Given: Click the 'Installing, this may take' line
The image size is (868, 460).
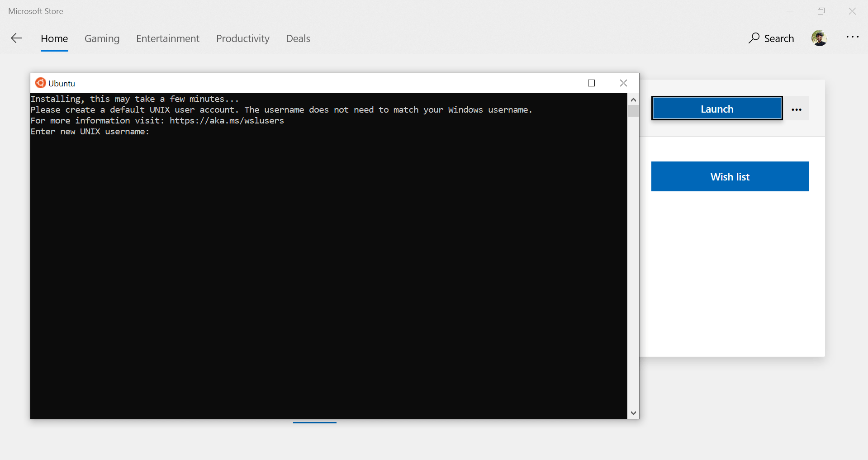Looking at the screenshot, I should click(134, 99).
